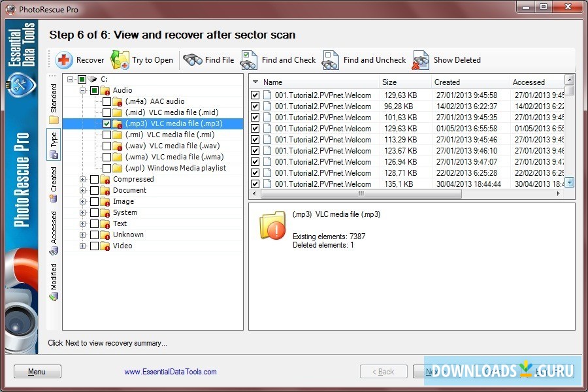Click the mp3 warning folder icon
Image resolution: width=588 pixels, height=392 pixels.
pos(272,225)
